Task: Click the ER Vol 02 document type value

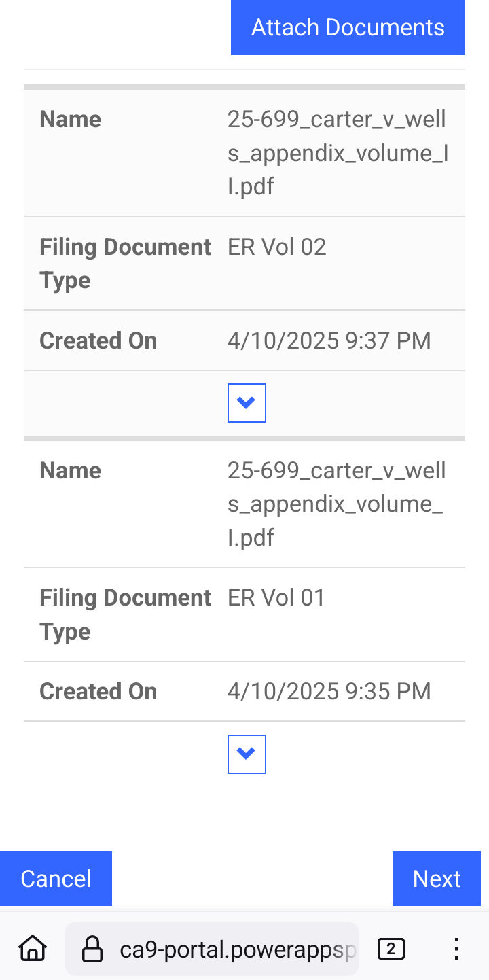Action: (277, 247)
